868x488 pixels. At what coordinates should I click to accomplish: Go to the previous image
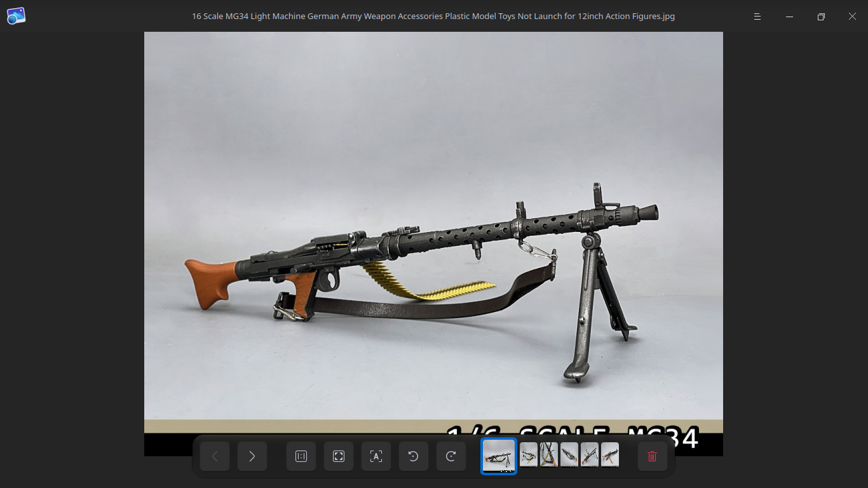click(x=215, y=456)
